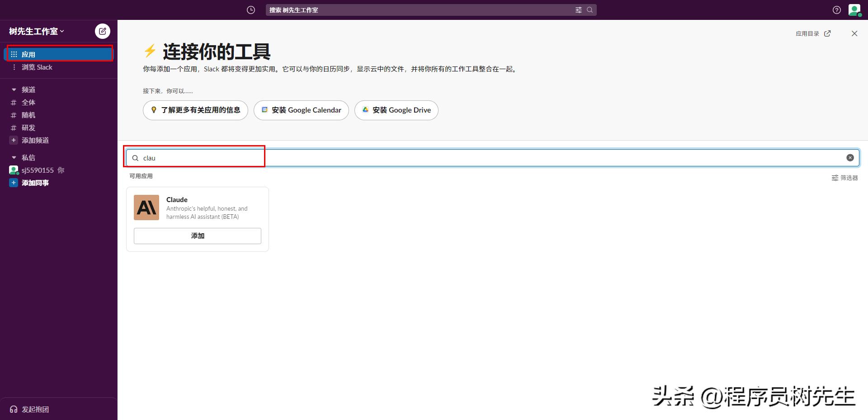Open the 筛选器 filter icon
This screenshot has height=420, width=868.
[844, 178]
